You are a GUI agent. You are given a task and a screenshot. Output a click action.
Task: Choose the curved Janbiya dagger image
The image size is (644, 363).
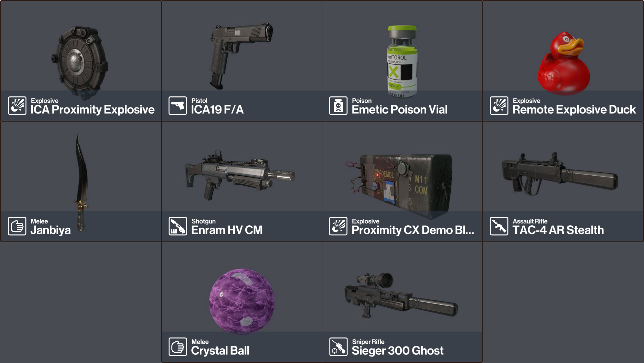82,182
